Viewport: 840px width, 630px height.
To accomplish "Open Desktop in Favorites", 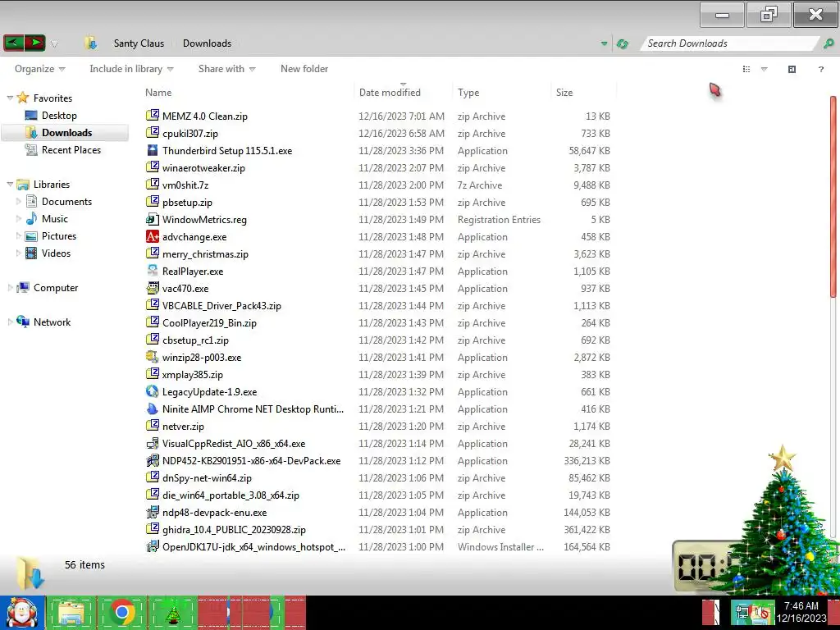I will [x=59, y=115].
